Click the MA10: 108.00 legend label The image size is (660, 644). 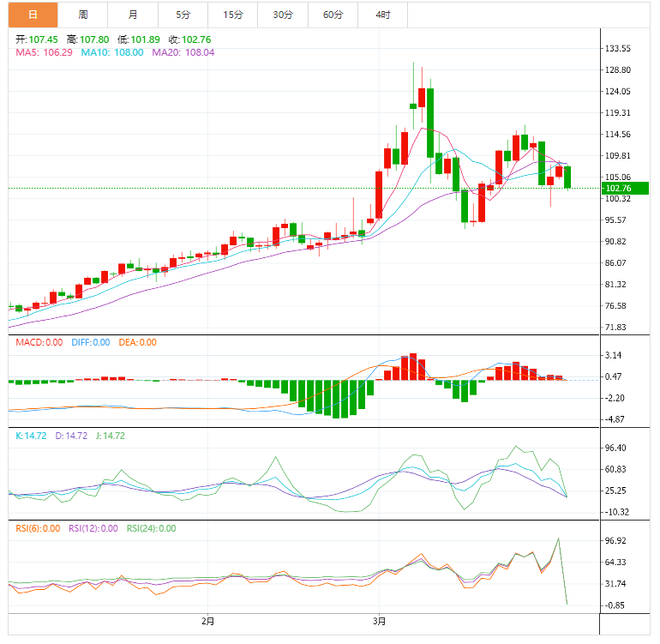[112, 52]
